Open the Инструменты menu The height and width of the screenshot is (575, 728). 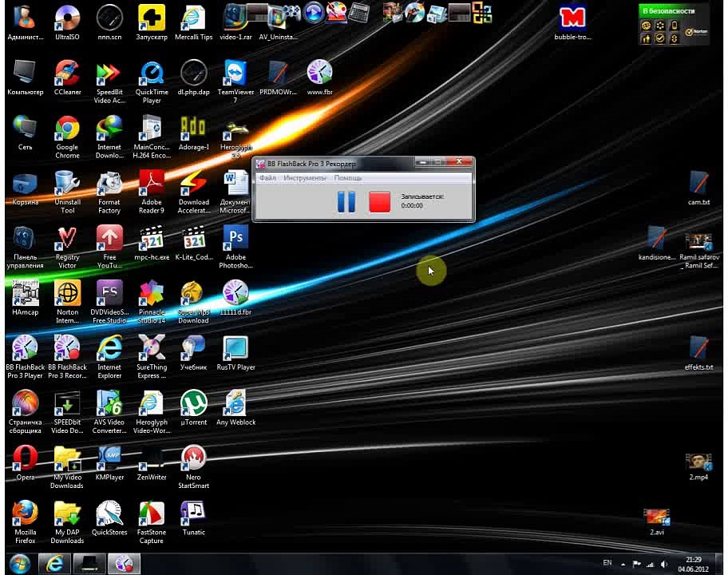305,178
